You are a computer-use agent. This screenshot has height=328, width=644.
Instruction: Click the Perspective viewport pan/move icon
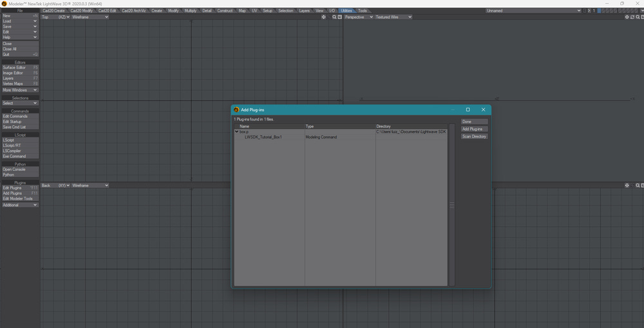pos(627,17)
